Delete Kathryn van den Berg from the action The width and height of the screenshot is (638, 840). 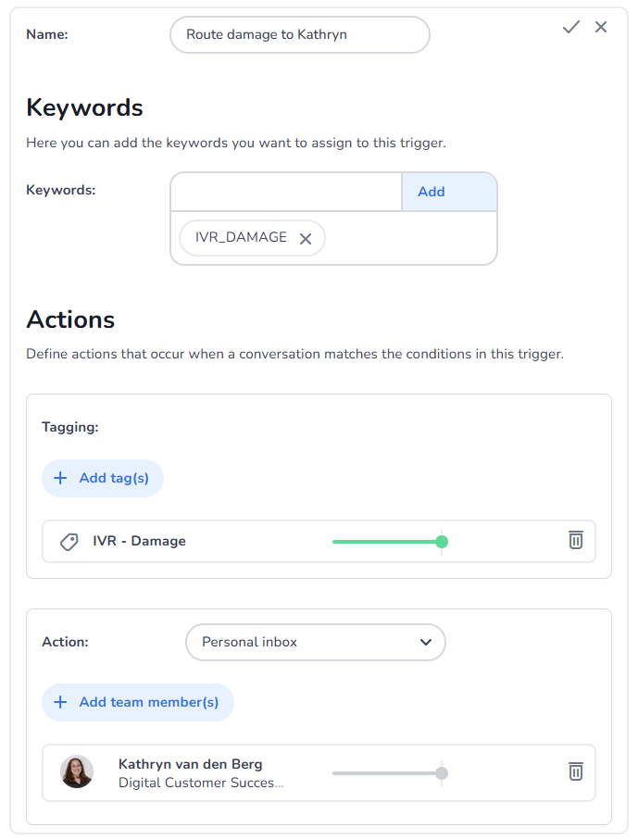click(576, 771)
